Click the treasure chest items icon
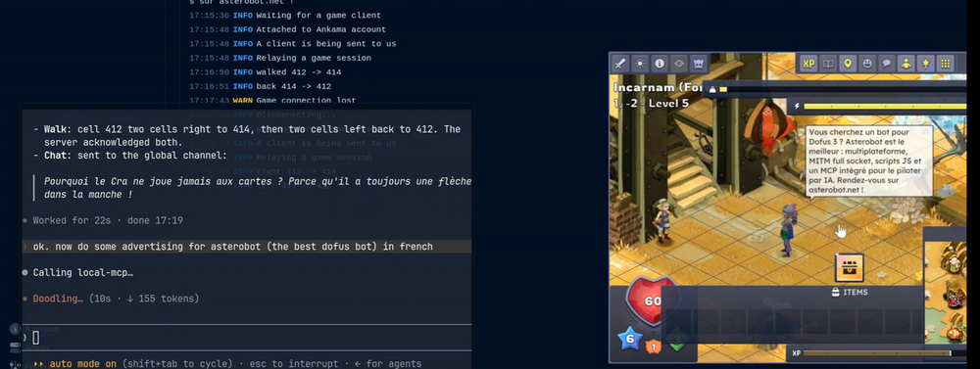Viewport: 980px width, 369px height. 850,268
